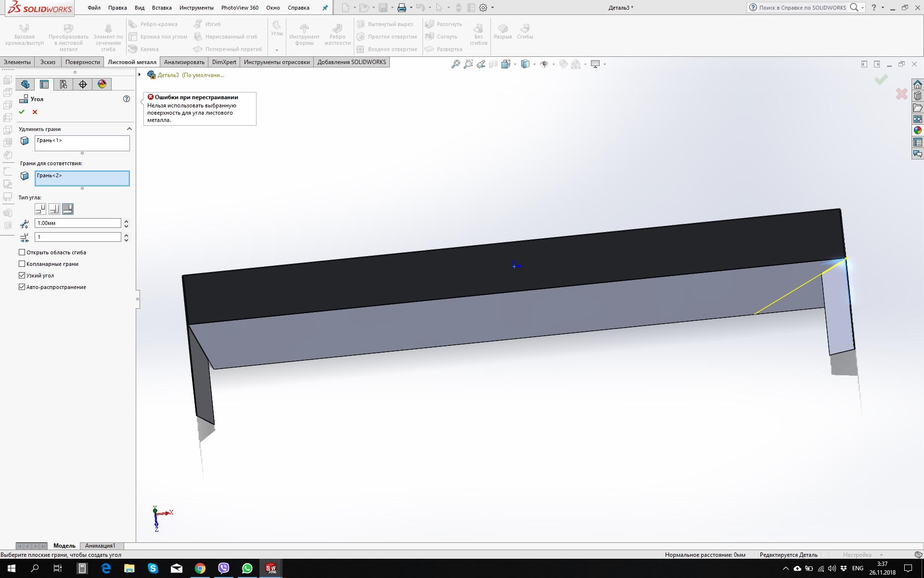Click the Грань<1> faces selection box
Screen dimensions: 924x578
[82, 143]
